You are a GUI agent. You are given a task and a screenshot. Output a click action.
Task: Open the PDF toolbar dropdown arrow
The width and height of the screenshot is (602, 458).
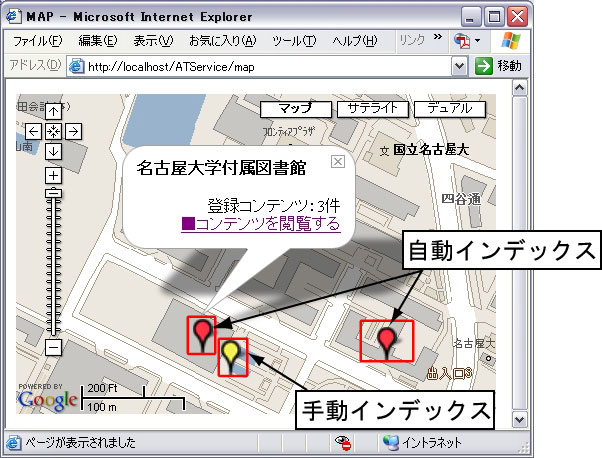[x=478, y=40]
